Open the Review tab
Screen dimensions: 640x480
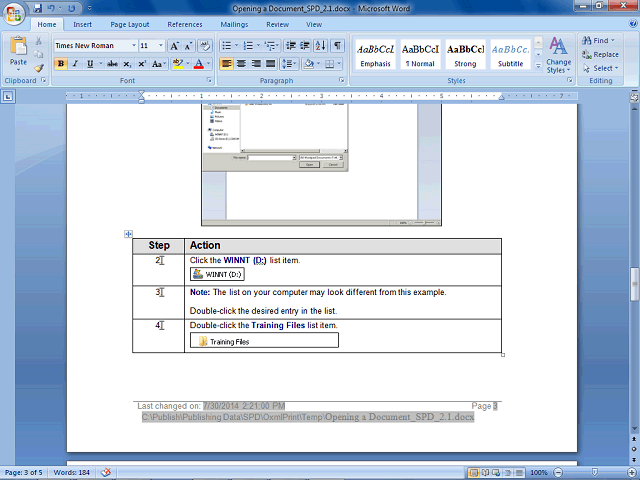tap(278, 24)
